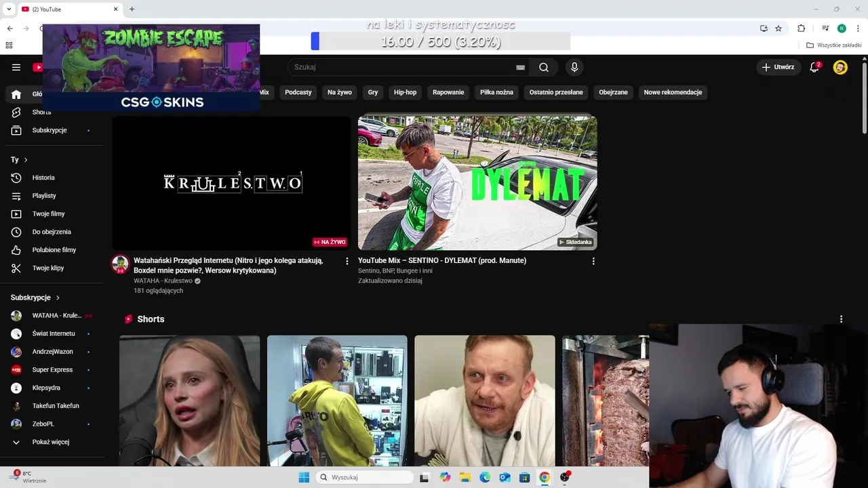Image resolution: width=868 pixels, height=488 pixels.
Task: Open AndrzejWazon subscription channel
Action: [52, 352]
